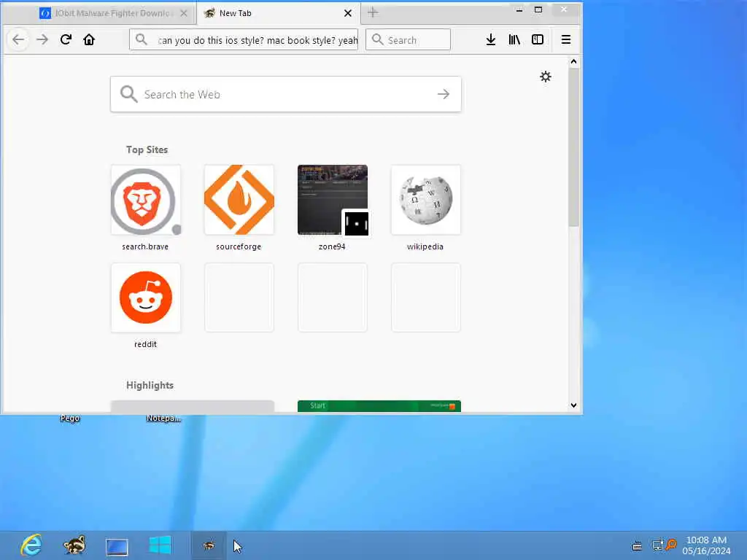Open the blue monitor icon in the taskbar

tap(117, 547)
